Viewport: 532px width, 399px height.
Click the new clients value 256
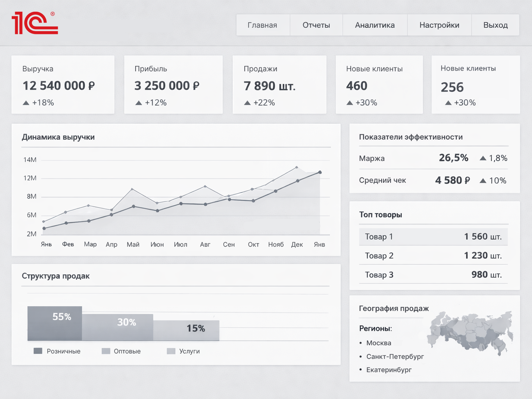tap(452, 87)
